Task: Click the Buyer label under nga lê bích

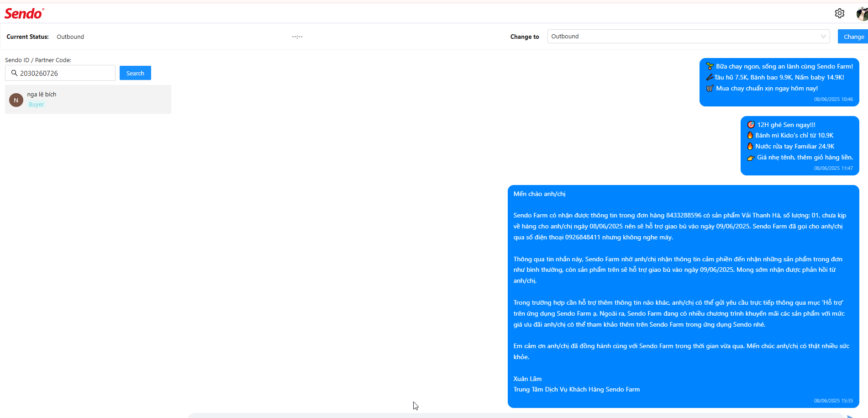Action: tap(37, 105)
